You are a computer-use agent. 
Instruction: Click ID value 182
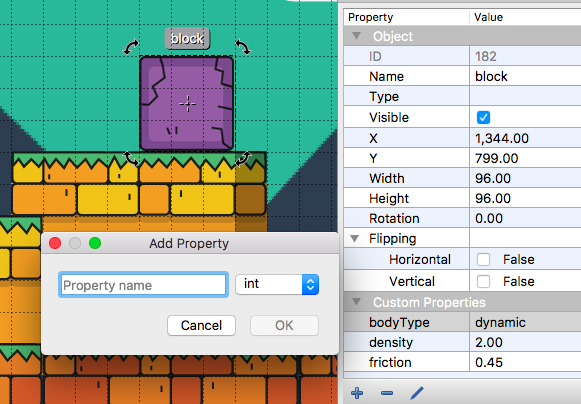click(x=485, y=56)
